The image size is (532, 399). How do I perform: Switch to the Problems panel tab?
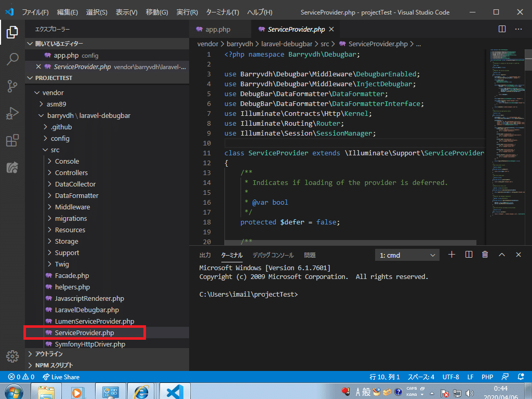click(310, 255)
